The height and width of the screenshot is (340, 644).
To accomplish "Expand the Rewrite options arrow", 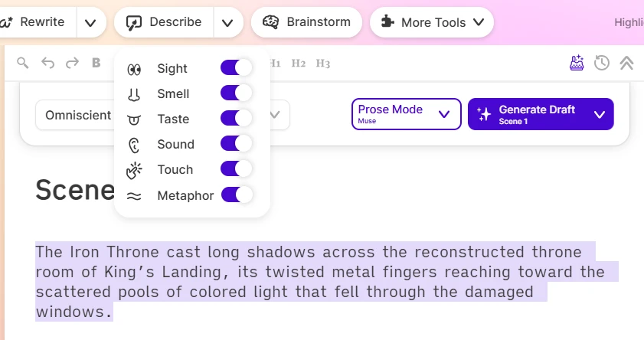I will coord(90,22).
